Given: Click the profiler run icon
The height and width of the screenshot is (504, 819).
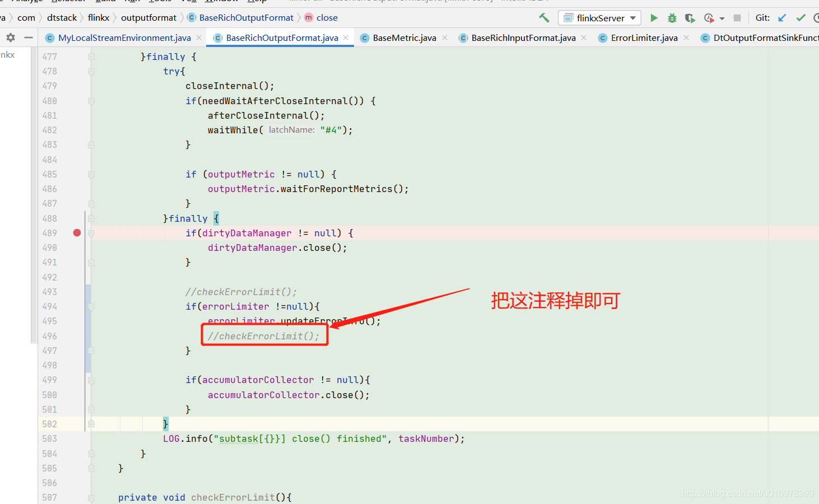Looking at the screenshot, I should (709, 18).
